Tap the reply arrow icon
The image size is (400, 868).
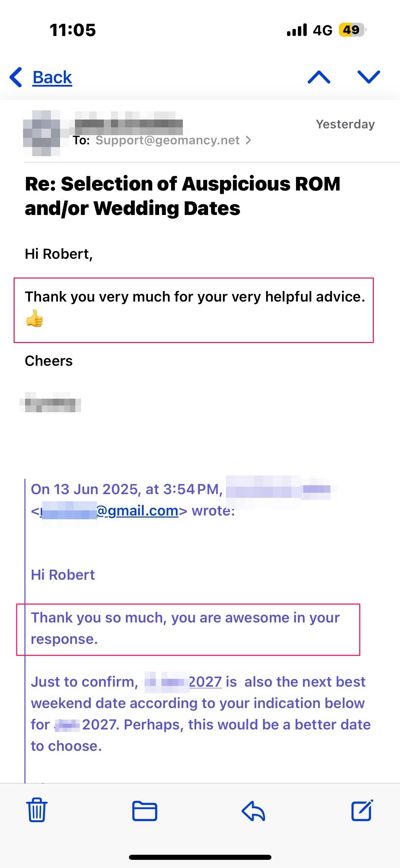pyautogui.click(x=253, y=811)
